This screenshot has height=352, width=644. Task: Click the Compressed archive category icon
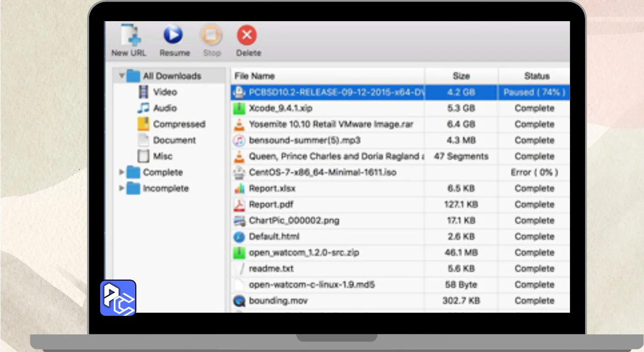pos(144,124)
